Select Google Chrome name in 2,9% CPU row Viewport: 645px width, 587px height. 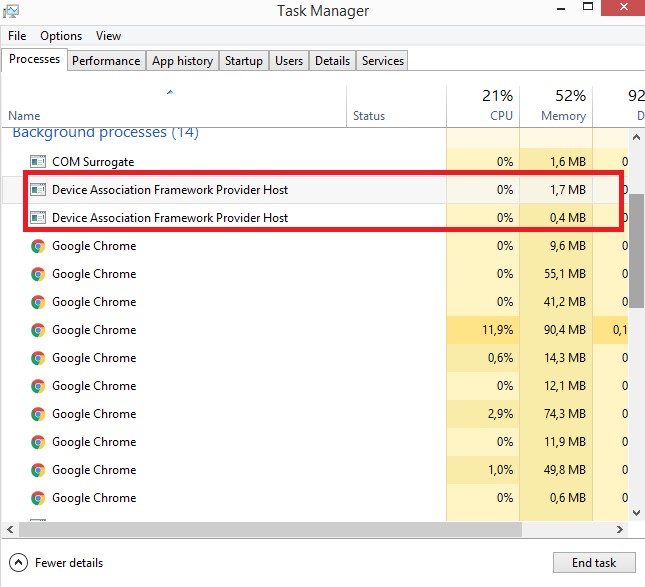click(94, 414)
